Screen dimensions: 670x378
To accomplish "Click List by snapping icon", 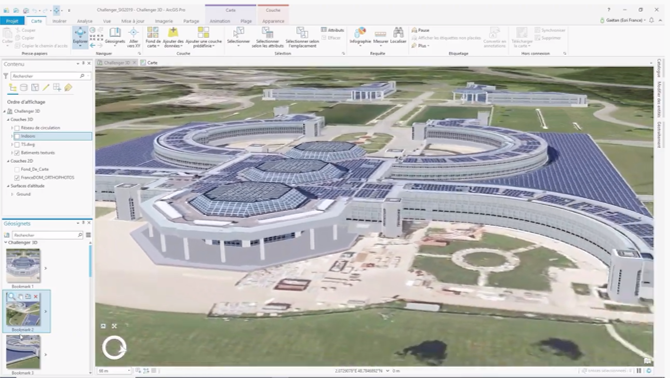I will click(57, 88).
